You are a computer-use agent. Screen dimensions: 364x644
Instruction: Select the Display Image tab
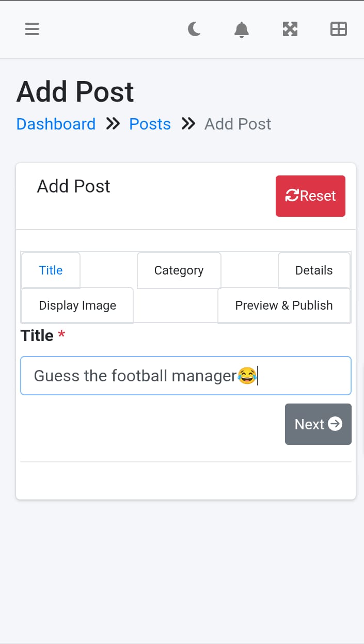click(77, 305)
